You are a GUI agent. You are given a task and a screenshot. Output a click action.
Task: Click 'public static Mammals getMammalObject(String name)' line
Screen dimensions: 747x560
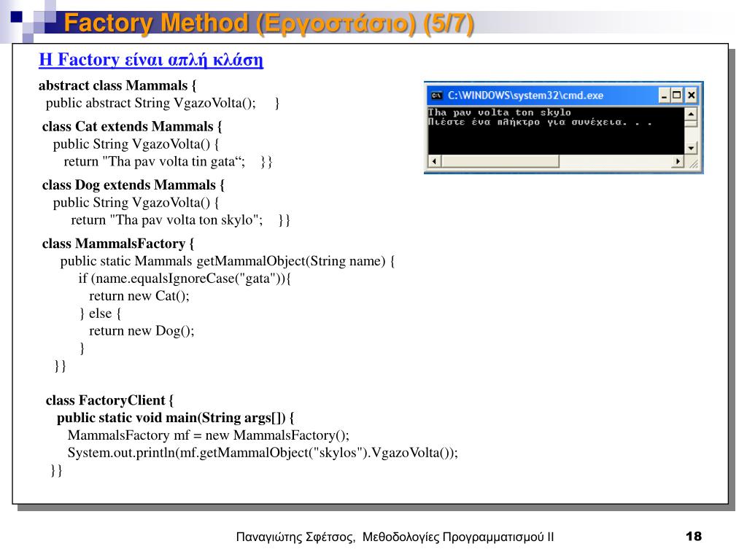[x=228, y=262]
